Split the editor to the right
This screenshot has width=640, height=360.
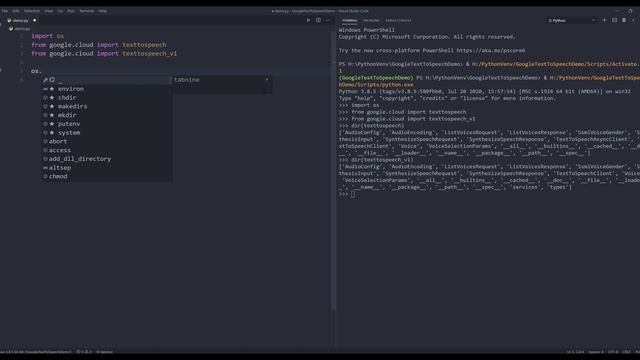coord(318,20)
